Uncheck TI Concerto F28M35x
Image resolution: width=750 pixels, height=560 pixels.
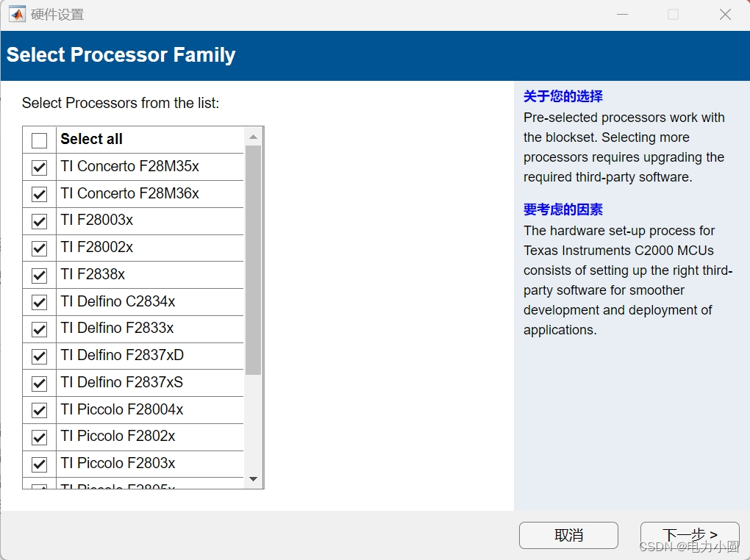click(39, 167)
